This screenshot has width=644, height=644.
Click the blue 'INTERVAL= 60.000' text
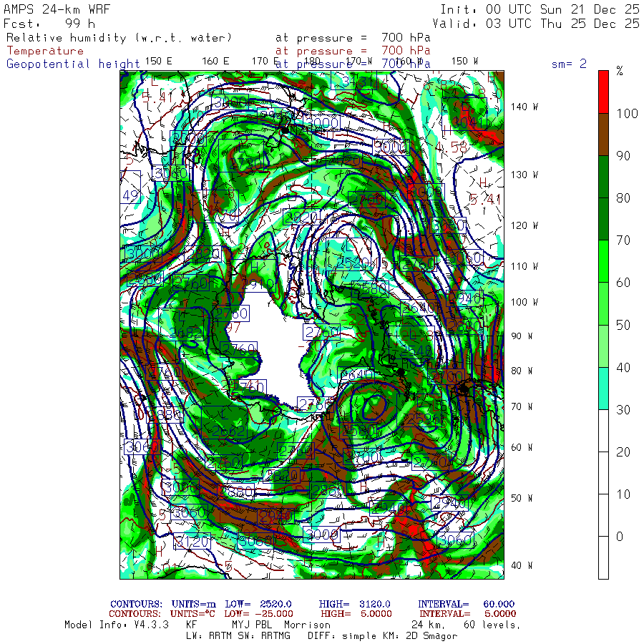coord(466,604)
